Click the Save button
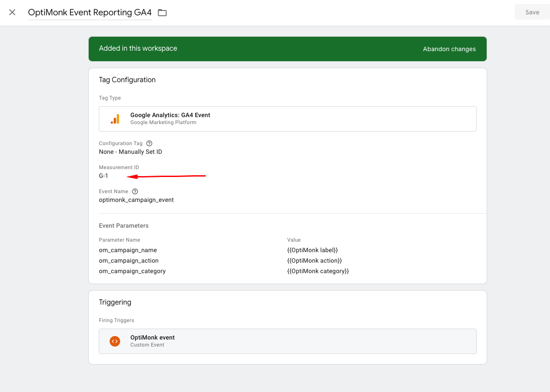Screen dimensions: 550x392 (x=532, y=12)
